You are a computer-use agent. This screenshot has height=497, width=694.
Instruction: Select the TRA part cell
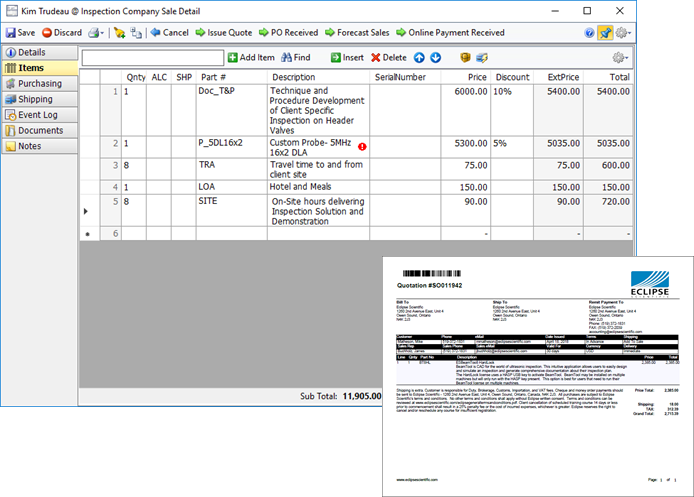coord(232,169)
